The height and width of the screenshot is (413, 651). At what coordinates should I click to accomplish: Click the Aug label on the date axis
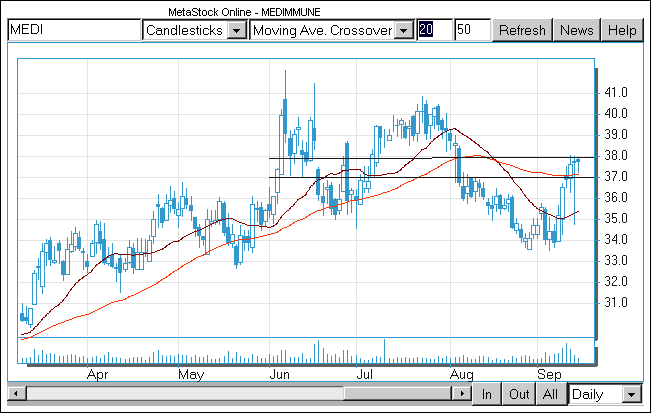pyautogui.click(x=462, y=375)
